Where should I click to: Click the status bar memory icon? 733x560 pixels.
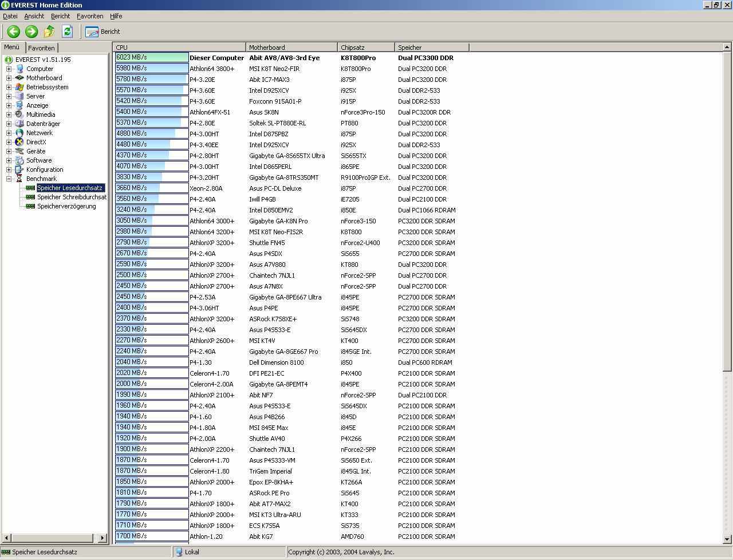click(6, 552)
